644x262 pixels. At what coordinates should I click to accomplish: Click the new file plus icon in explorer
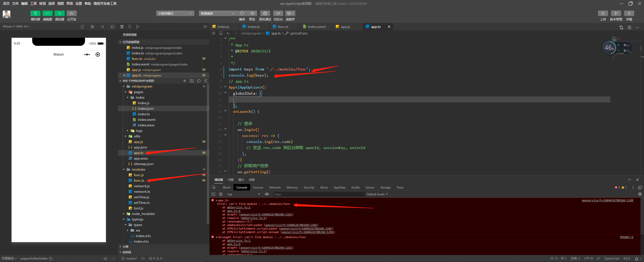185,81
